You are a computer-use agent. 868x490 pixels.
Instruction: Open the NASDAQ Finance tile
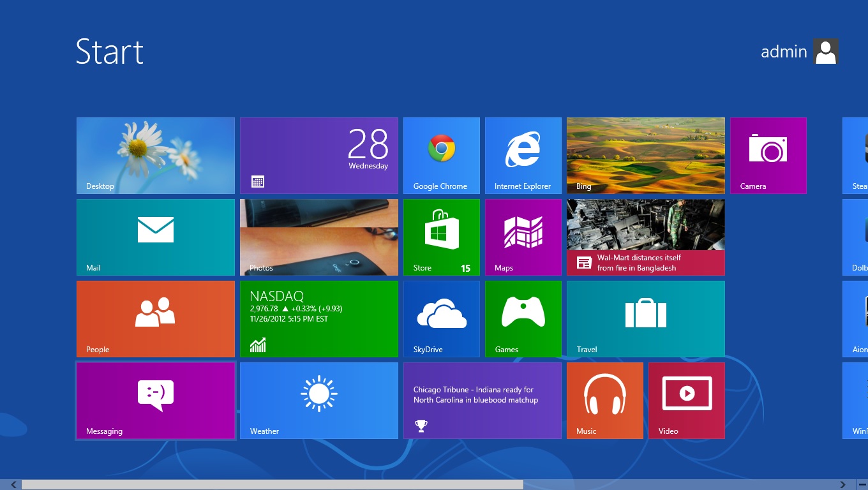pyautogui.click(x=318, y=318)
